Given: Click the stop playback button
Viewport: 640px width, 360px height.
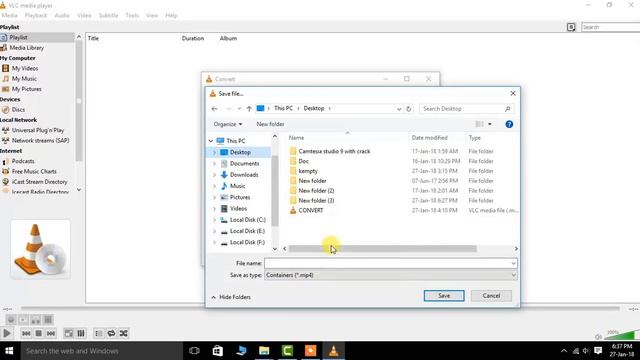Looking at the screenshot, I should click(x=38, y=333).
